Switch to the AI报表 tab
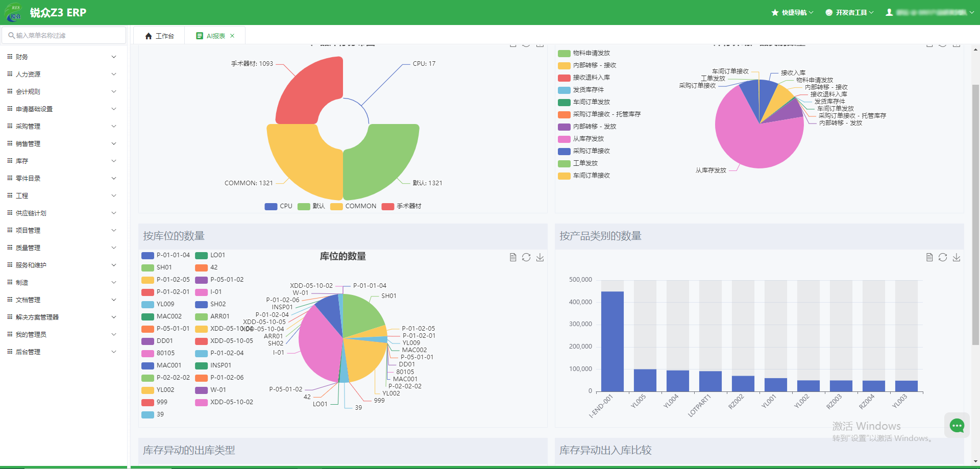 tap(215, 36)
